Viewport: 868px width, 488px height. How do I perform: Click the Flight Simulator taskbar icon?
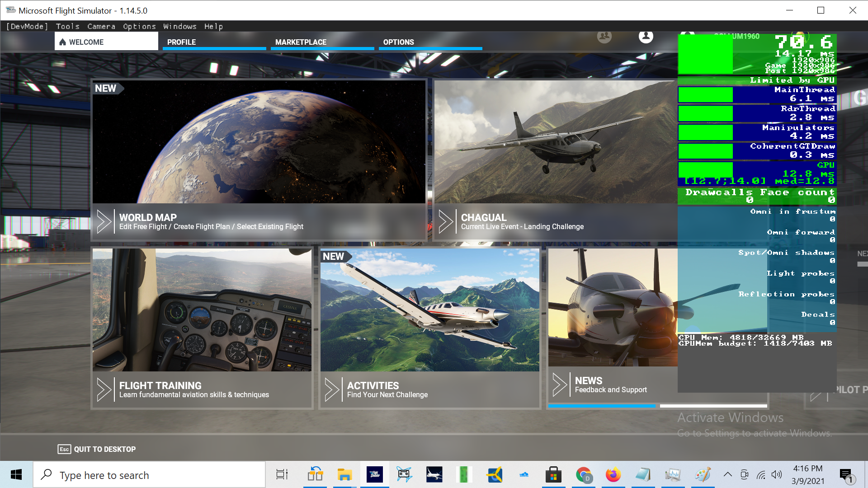point(375,474)
